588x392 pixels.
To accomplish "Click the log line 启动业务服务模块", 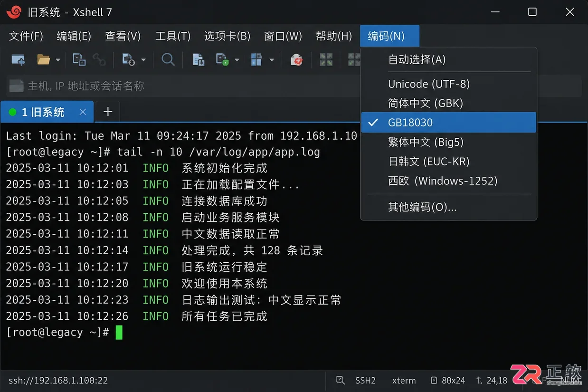I will (142, 218).
